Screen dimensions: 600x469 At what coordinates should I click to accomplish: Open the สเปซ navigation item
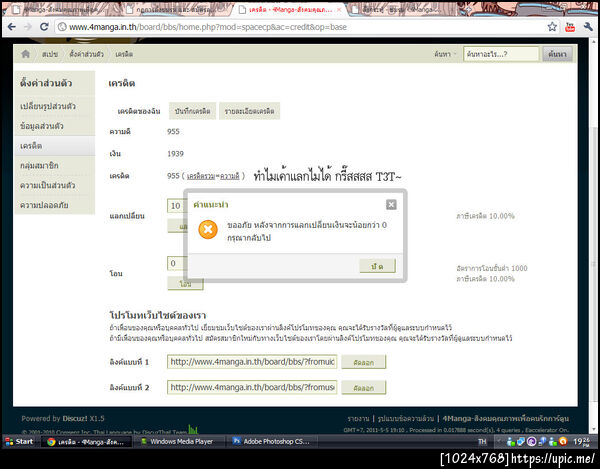(x=50, y=54)
